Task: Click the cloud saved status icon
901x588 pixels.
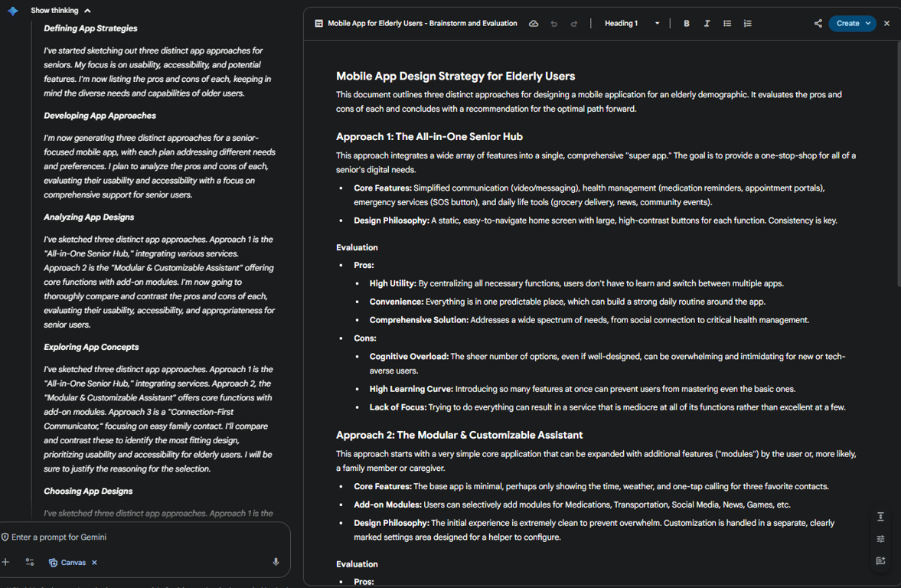Action: pyautogui.click(x=534, y=24)
